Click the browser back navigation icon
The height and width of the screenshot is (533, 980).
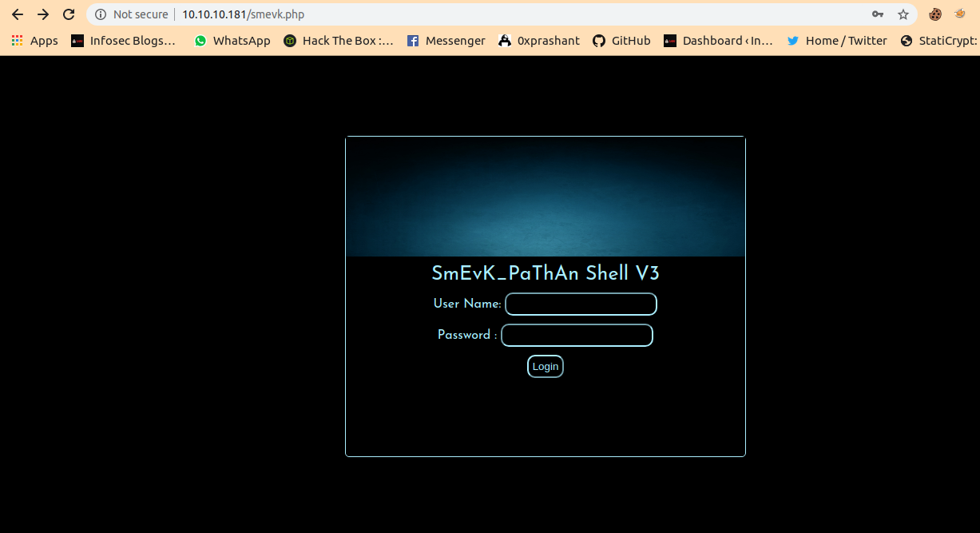coord(18,14)
